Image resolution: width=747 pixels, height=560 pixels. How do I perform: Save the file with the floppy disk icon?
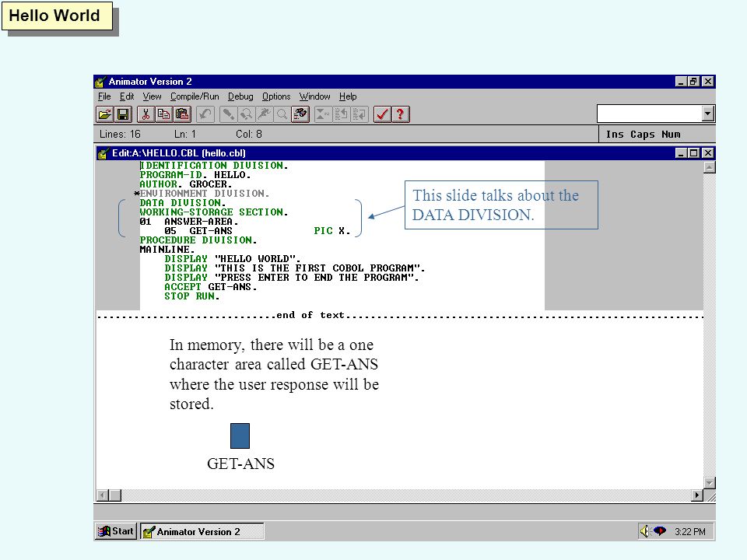click(x=123, y=114)
